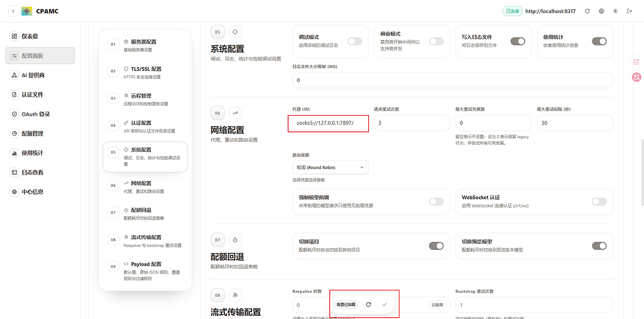
Task: Open OAuth 登录 sidebar item
Action: (x=40, y=114)
